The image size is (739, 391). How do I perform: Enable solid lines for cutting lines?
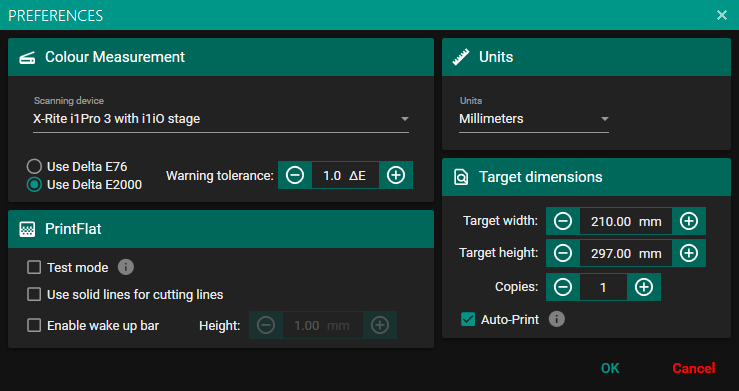point(34,294)
